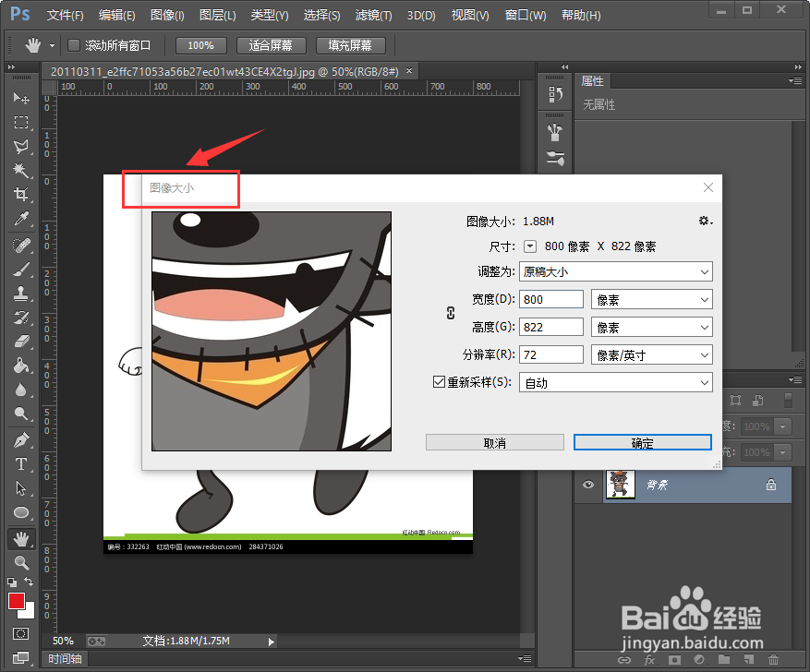The height and width of the screenshot is (672, 810).
Task: Open the 编辑(E) menu
Action: (116, 16)
